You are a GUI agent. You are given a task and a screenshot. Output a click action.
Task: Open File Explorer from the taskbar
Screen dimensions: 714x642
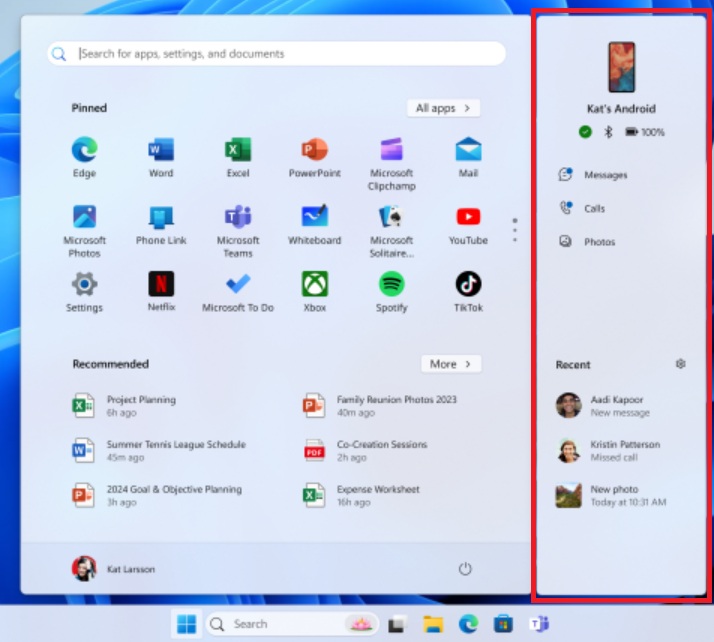point(433,624)
